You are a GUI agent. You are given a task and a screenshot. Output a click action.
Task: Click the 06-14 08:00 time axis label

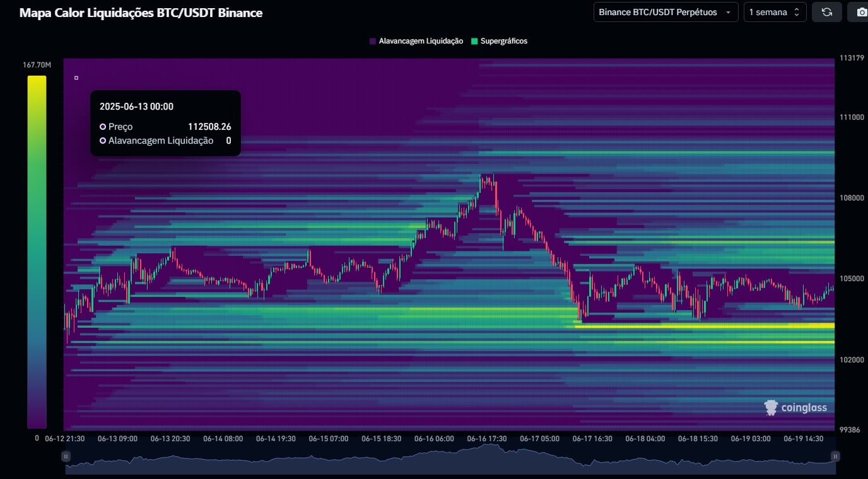(x=223, y=438)
